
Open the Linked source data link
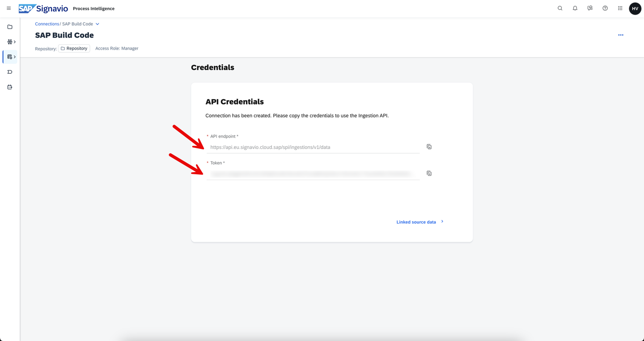tap(420, 222)
